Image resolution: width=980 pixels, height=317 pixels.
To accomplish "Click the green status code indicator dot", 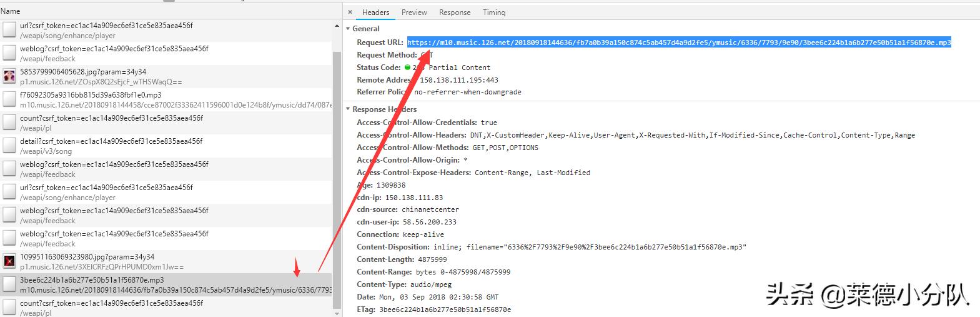I will pyautogui.click(x=407, y=68).
